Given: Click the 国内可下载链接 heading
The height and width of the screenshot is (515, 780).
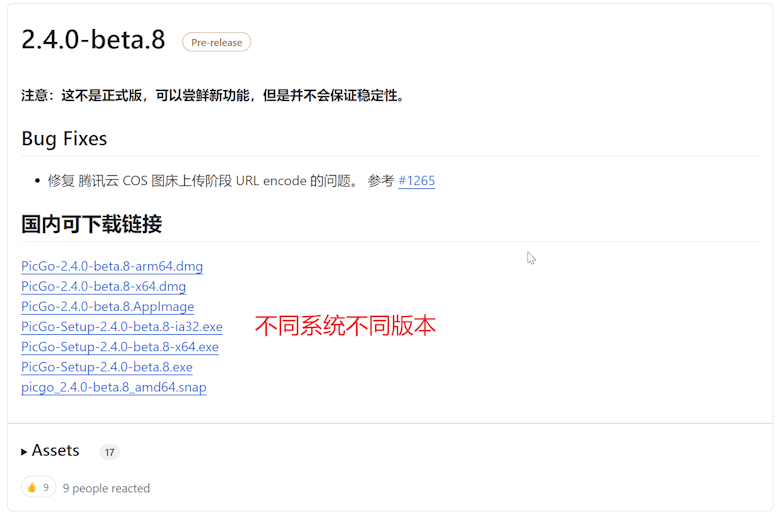Looking at the screenshot, I should [91, 224].
